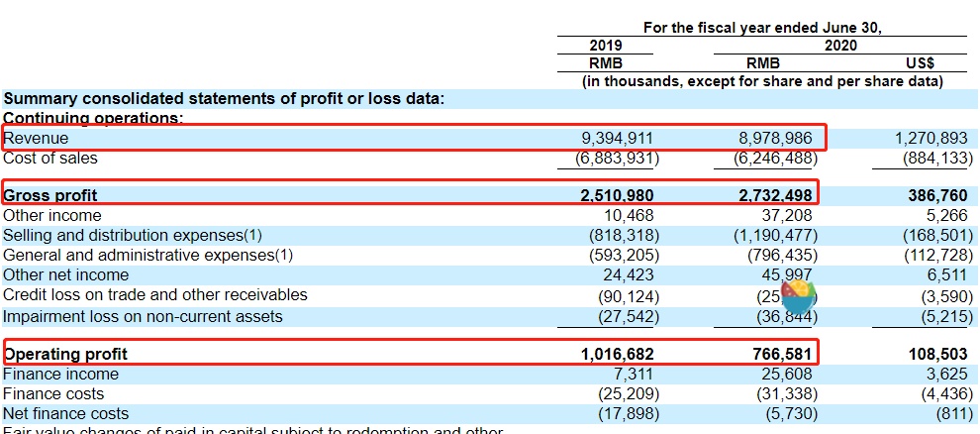980x434 pixels.
Task: Click operating profit US$ value 108,503
Action: pyautogui.click(x=938, y=355)
